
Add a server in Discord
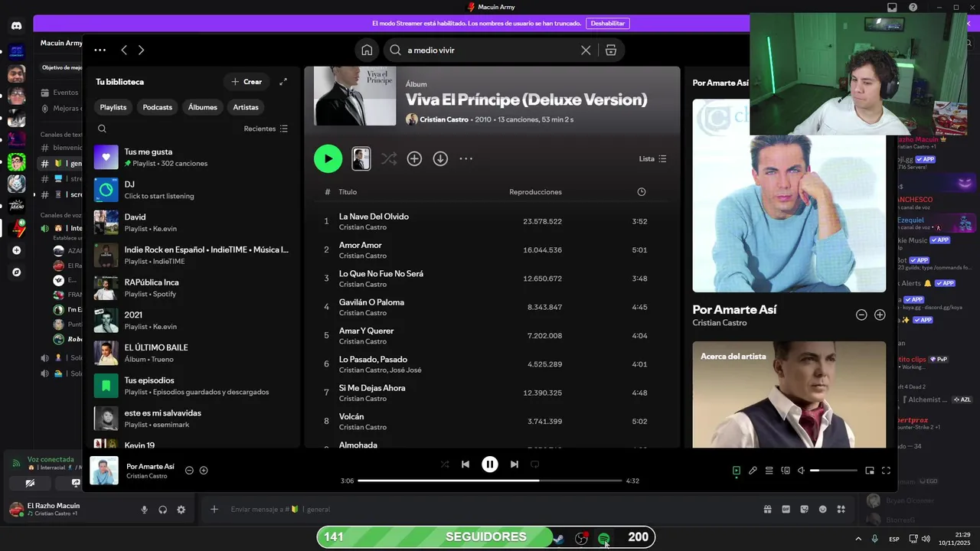click(17, 250)
